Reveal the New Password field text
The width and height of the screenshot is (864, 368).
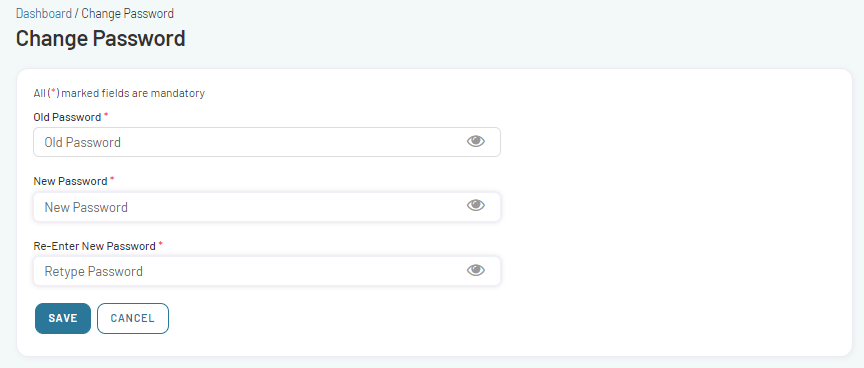click(476, 205)
